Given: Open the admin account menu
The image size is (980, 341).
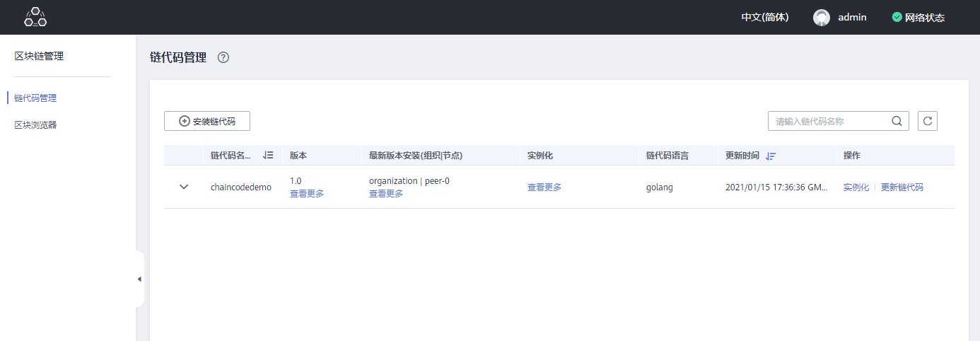Looking at the screenshot, I should click(852, 18).
